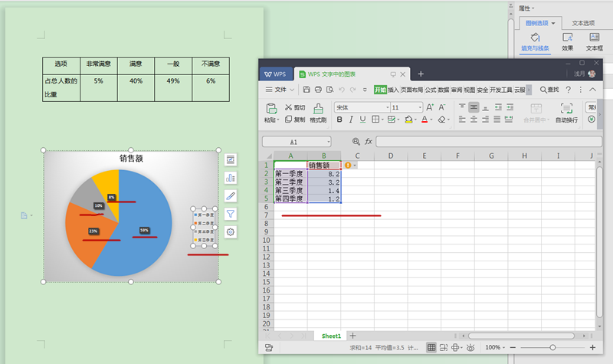The image size is (613, 364).
Task: Click the Format Painter (格式刷) icon
Action: 317,113
